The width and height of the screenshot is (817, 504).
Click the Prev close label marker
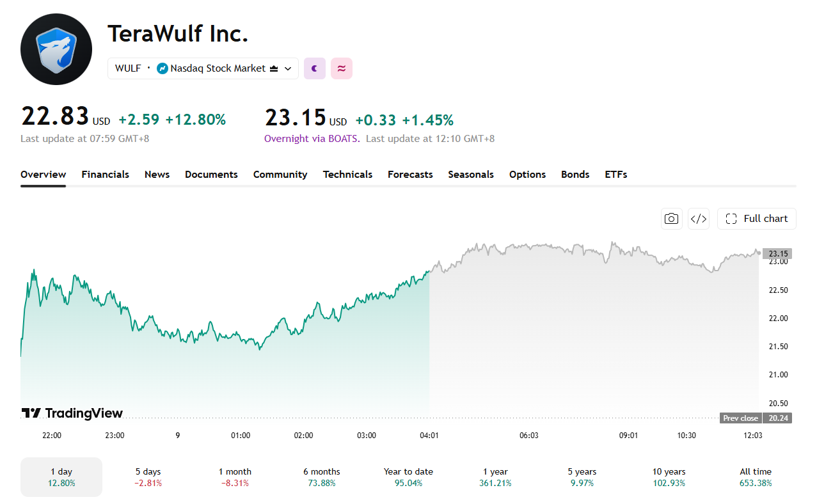click(x=740, y=418)
